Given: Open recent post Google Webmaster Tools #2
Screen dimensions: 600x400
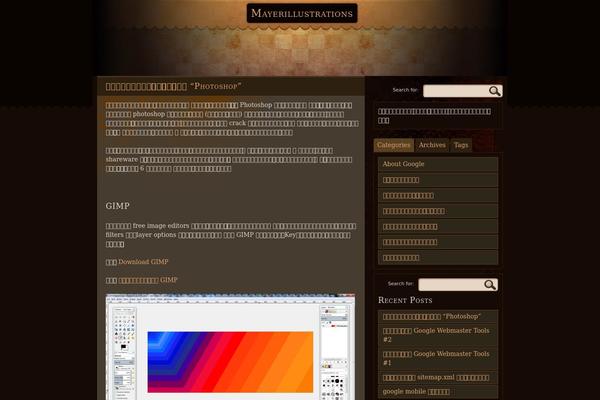Looking at the screenshot, I should point(436,335).
